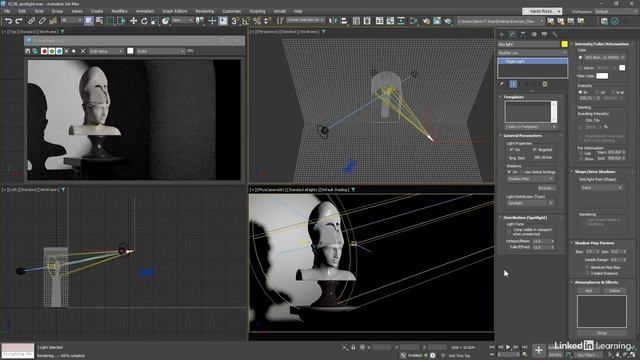640x360 pixels.
Task: Click Delete button under Atmospheres & Effects
Action: 614,291
